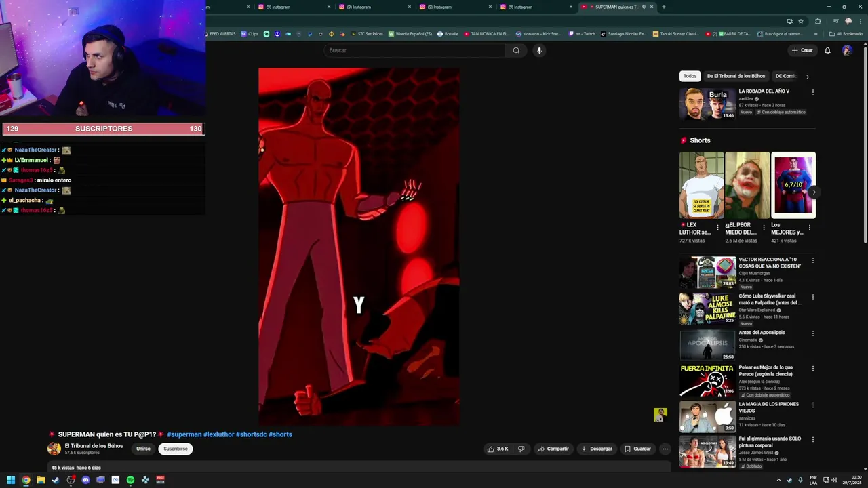Image resolution: width=868 pixels, height=488 pixels.
Task: Like the video with 3.6 K likes
Action: (x=497, y=449)
